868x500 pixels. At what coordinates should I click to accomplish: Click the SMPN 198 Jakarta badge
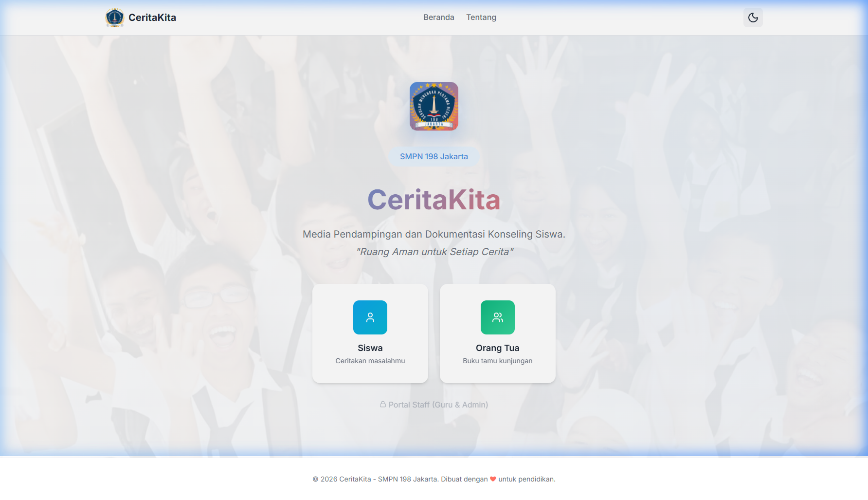tap(434, 156)
